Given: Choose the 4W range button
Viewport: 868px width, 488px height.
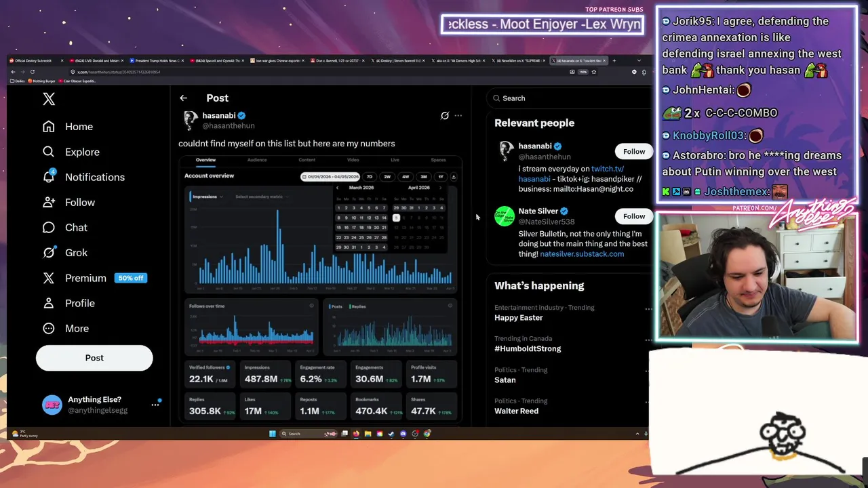Looking at the screenshot, I should 406,177.
